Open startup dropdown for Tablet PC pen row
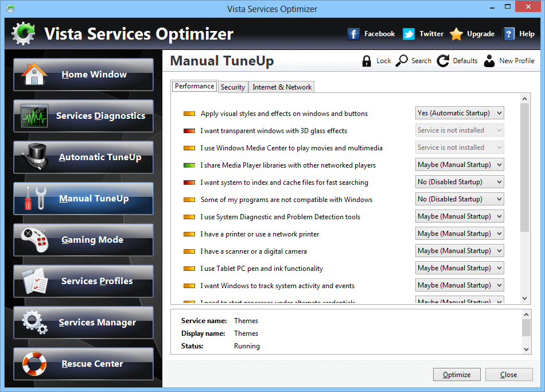This screenshot has height=392, width=545. pos(460,268)
